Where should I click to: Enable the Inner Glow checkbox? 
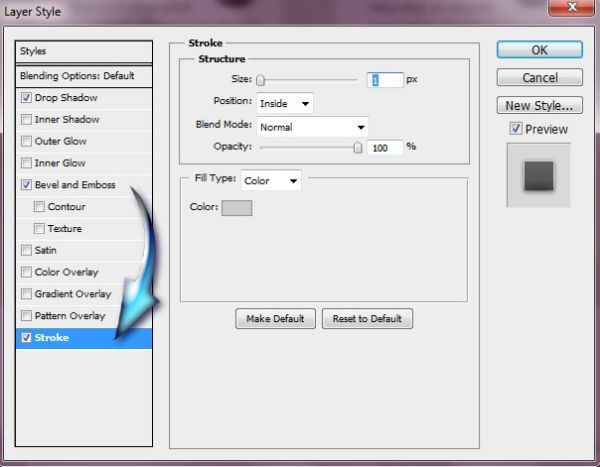tap(26, 163)
